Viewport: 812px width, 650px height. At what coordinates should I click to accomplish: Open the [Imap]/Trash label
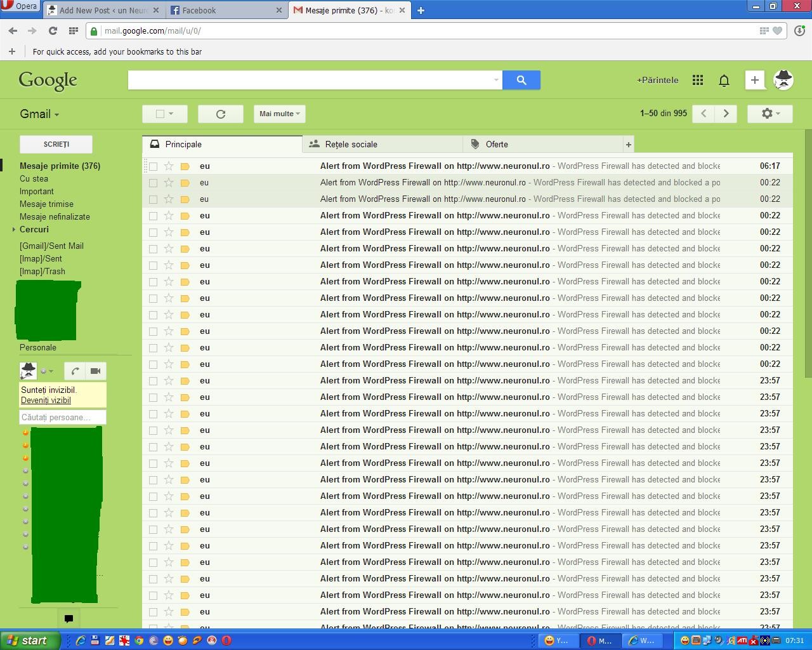42,271
